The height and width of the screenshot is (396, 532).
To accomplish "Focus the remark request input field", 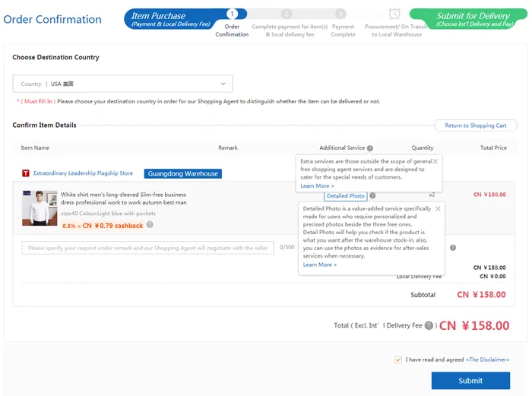I will [147, 248].
